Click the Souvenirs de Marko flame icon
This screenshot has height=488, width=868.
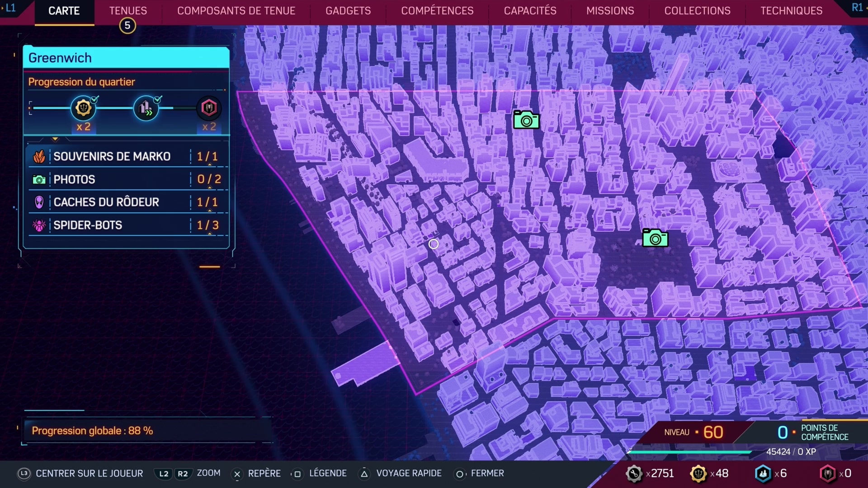(x=39, y=156)
